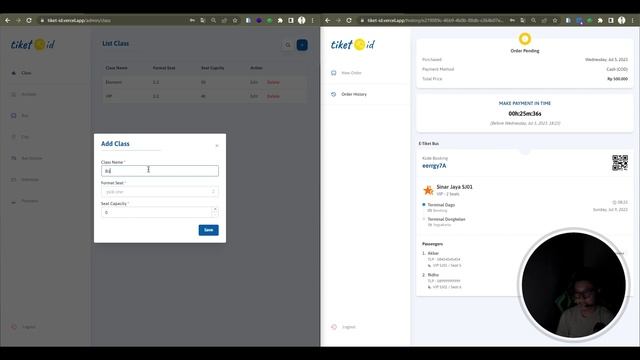
Task: Click the Sinar Jaya SJ01 bus logo
Action: click(428, 190)
